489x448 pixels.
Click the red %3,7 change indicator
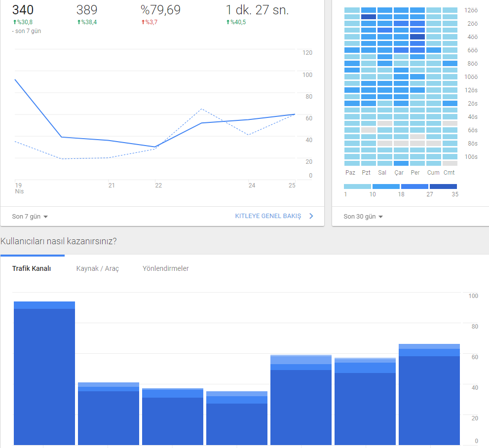[150, 22]
